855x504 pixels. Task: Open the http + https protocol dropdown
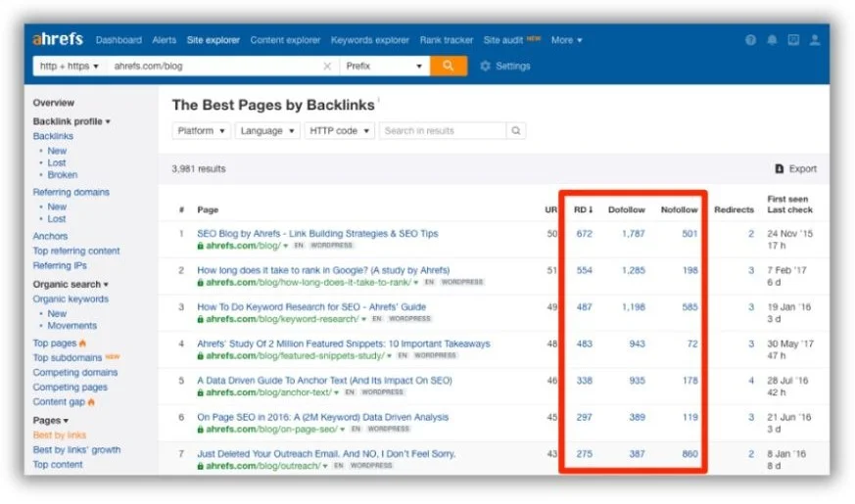pos(69,66)
